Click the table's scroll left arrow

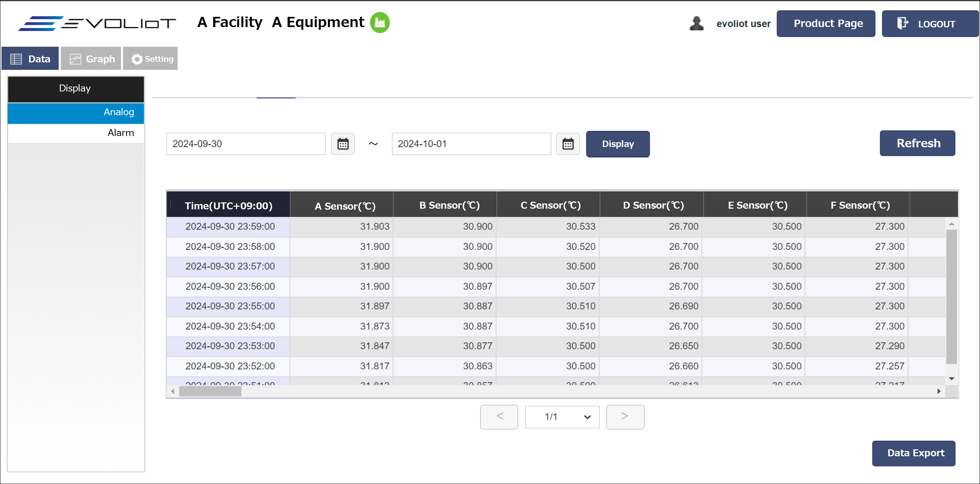173,391
